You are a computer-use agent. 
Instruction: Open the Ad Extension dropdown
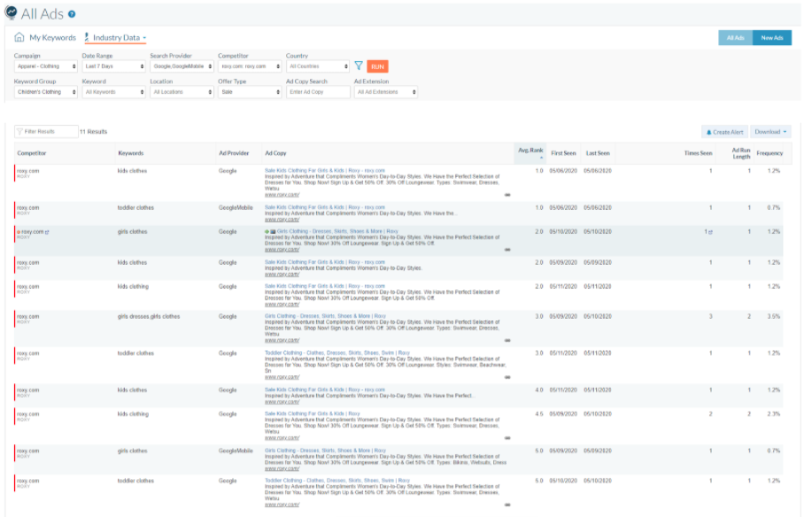[x=386, y=92]
